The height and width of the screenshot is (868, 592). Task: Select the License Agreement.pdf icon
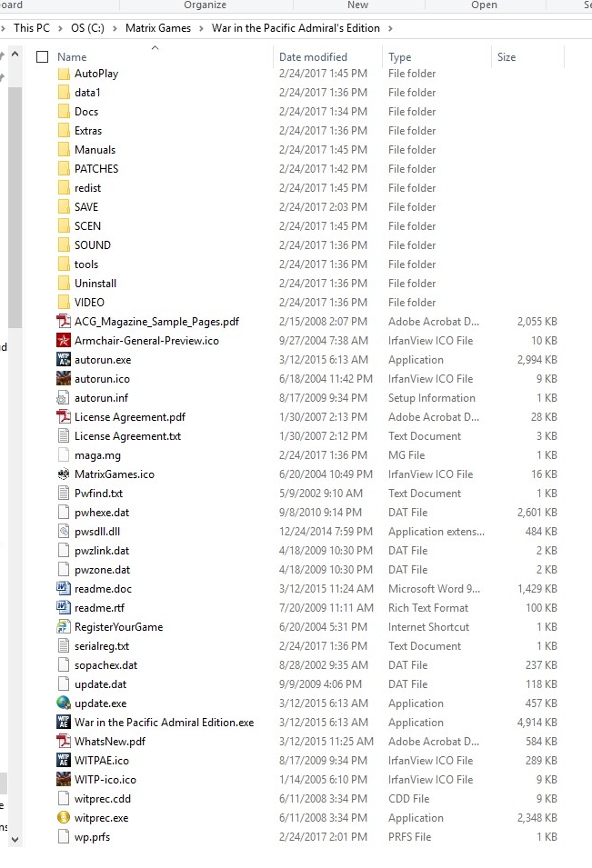point(64,417)
